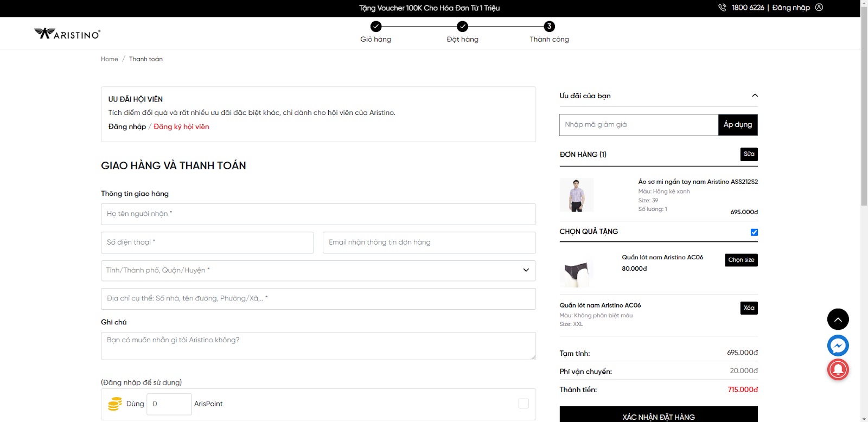Viewport: 868px width, 422px height.
Task: Click the Áp dụng button
Action: 738,125
